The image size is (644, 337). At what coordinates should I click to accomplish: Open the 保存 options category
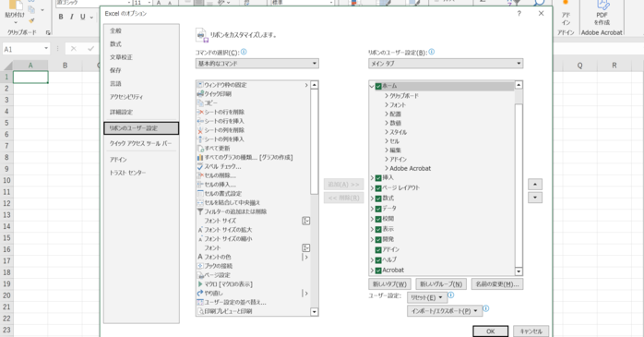pos(141,70)
